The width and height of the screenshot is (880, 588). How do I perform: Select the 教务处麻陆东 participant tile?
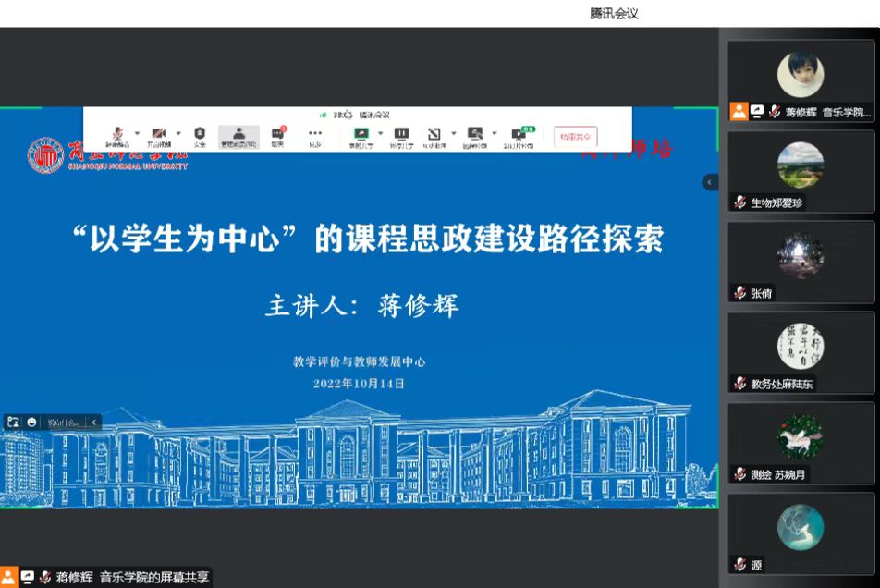(801, 352)
